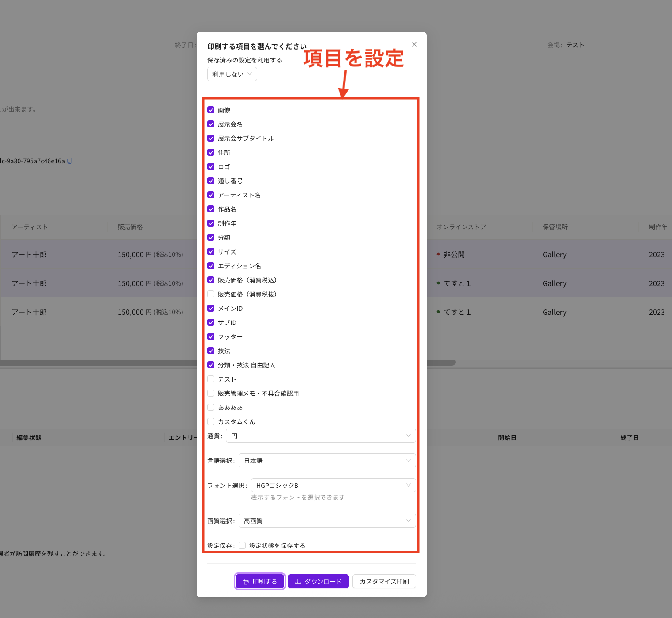The width and height of the screenshot is (672, 618).
Task: Click the ダウンロード button
Action: click(x=318, y=581)
